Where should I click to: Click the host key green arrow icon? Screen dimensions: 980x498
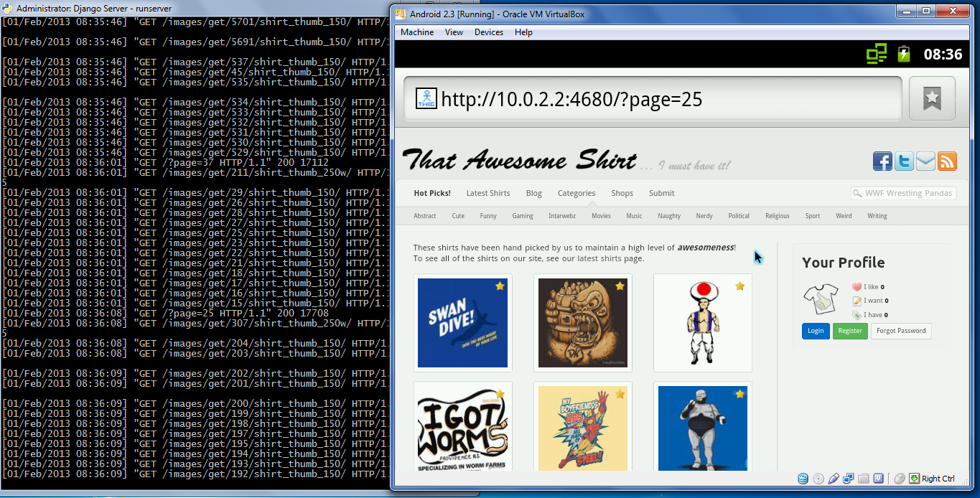tap(914, 479)
